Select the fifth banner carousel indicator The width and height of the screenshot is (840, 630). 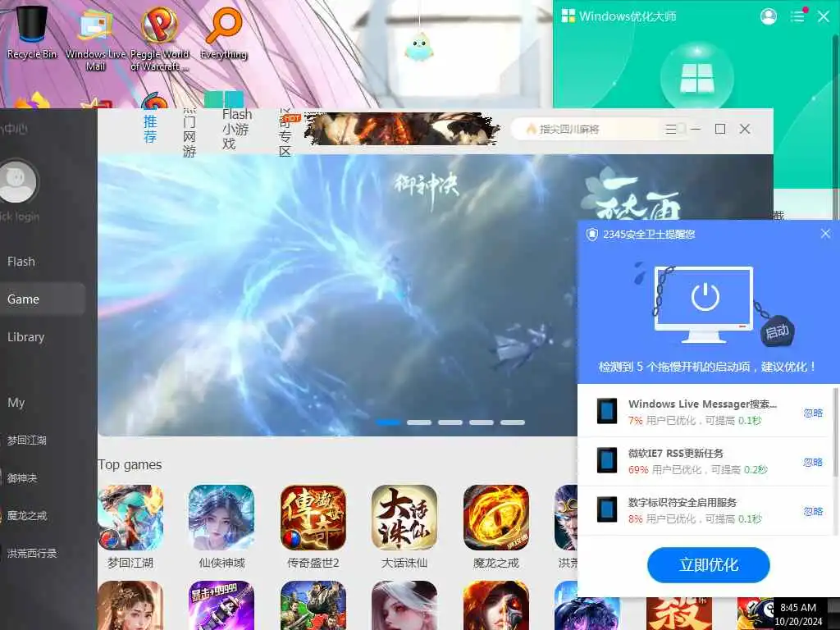coord(512,422)
